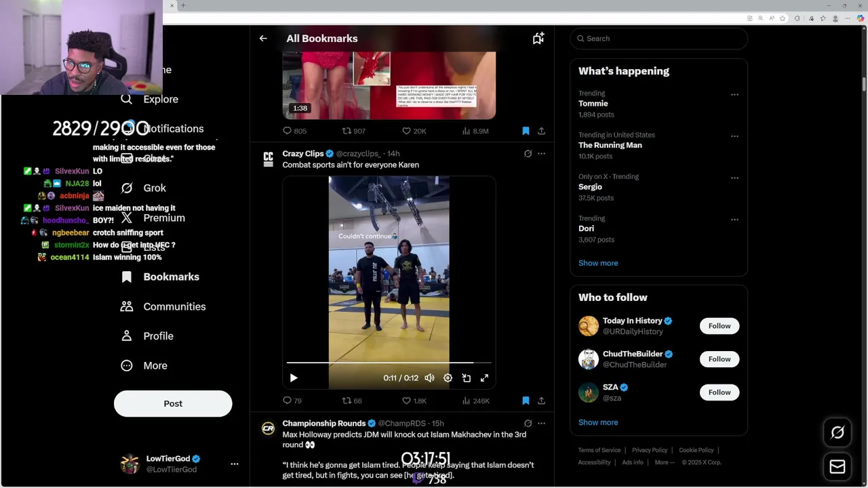Open options for Tommie trend
868x488 pixels.
click(x=734, y=94)
